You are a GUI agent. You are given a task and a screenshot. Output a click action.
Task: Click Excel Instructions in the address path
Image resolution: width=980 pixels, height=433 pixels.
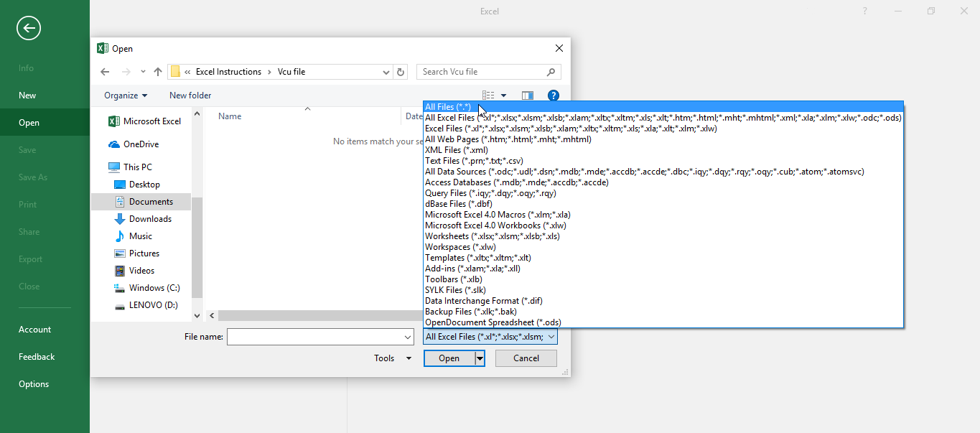click(228, 72)
